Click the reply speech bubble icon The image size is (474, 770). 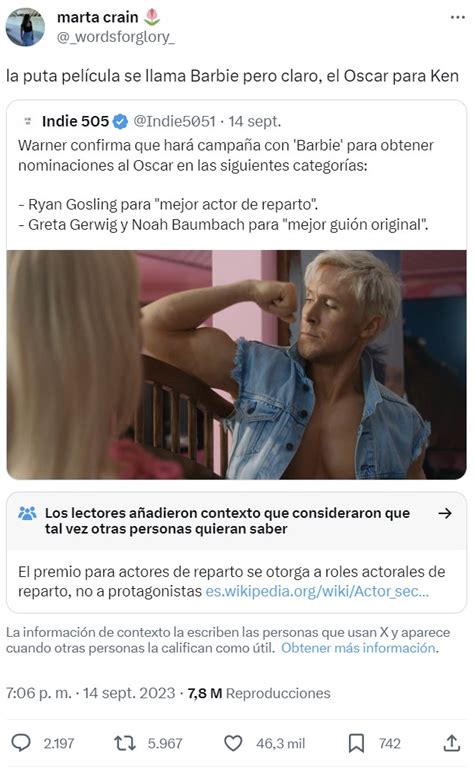pos(21,743)
